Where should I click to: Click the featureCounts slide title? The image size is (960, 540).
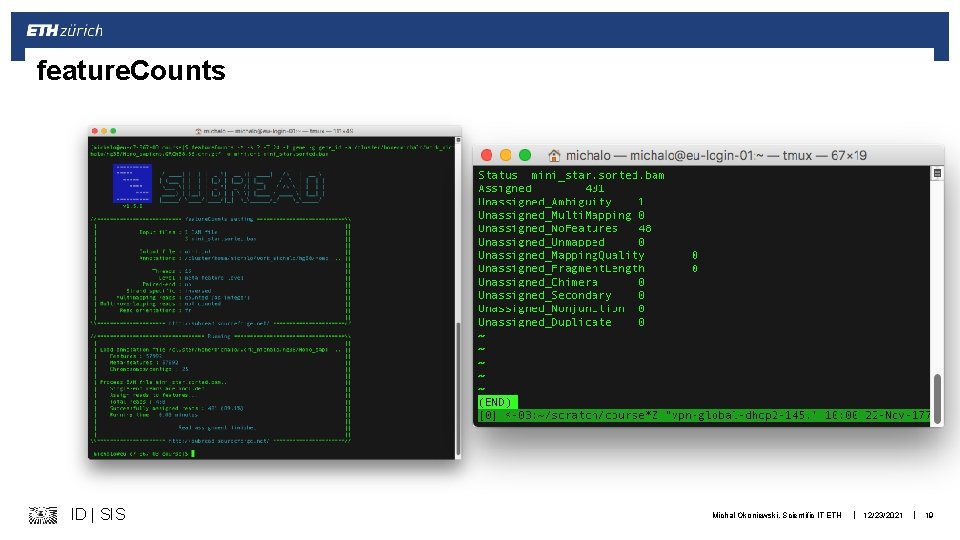(x=131, y=70)
